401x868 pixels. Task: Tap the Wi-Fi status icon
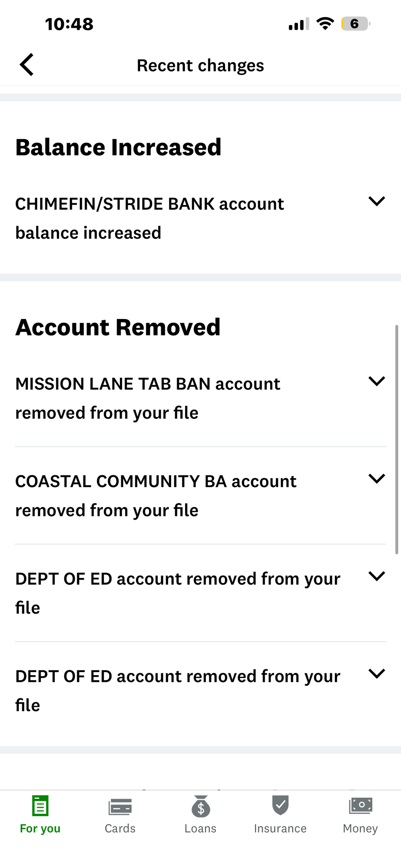[x=325, y=24]
